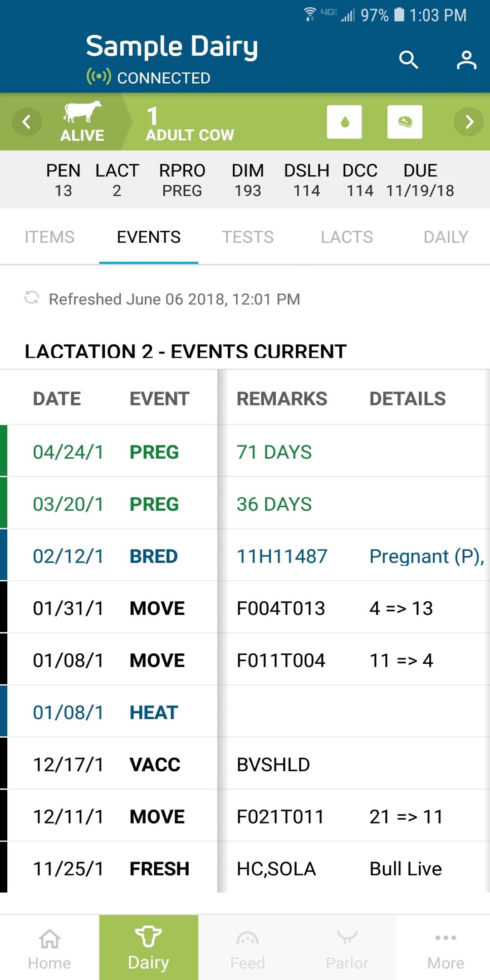Open the 11/25 FRESH event row
Image resolution: width=490 pixels, height=980 pixels.
pyautogui.click(x=245, y=867)
